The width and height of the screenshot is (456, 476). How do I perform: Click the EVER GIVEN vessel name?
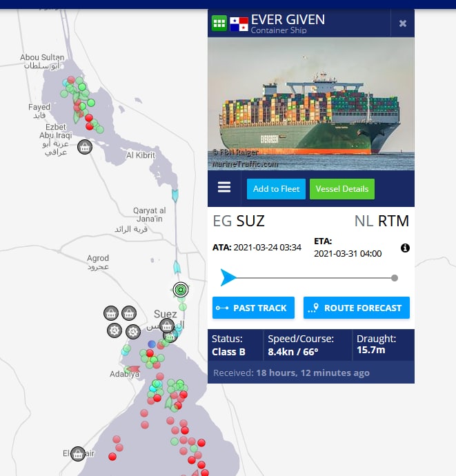point(288,20)
